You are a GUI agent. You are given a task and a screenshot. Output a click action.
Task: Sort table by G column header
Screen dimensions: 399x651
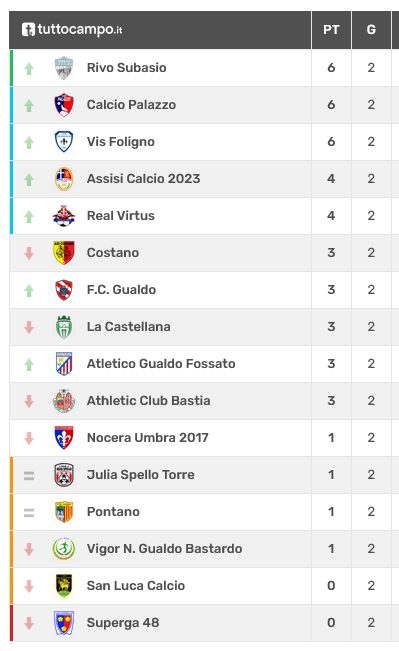pyautogui.click(x=371, y=29)
